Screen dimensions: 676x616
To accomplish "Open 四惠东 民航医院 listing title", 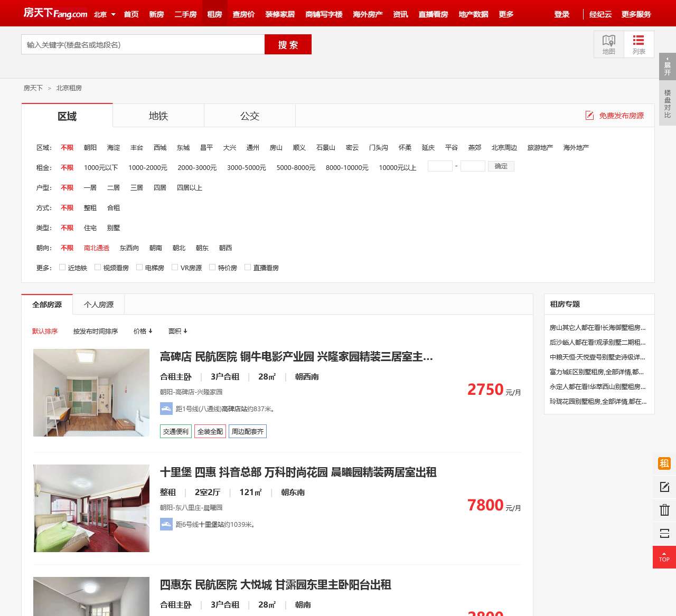I will [x=275, y=584].
